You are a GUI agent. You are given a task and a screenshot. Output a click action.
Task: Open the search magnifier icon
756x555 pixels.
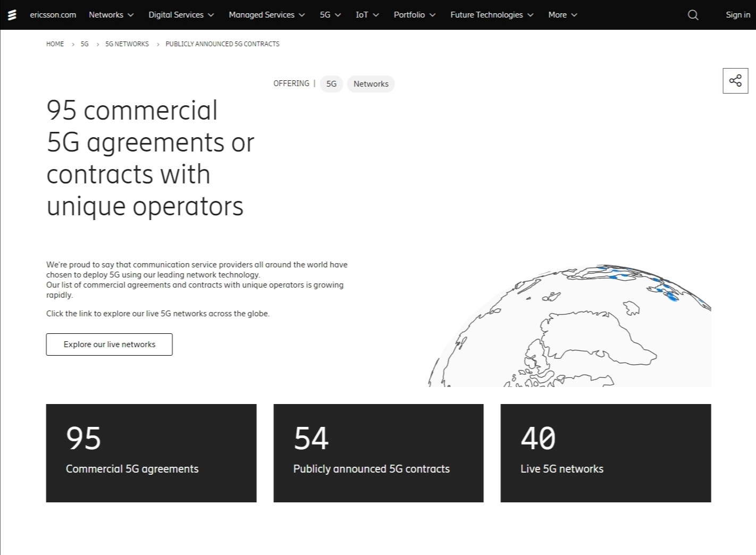coord(693,15)
